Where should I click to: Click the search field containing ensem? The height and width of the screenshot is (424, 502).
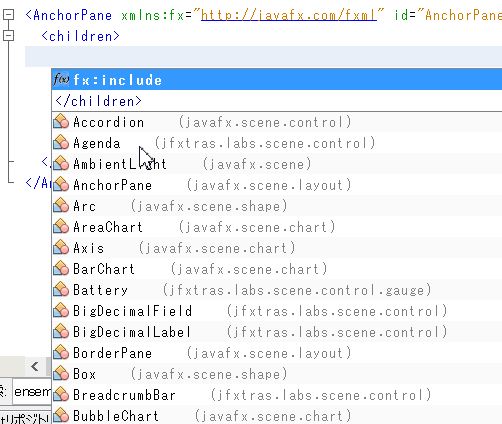pos(32,392)
